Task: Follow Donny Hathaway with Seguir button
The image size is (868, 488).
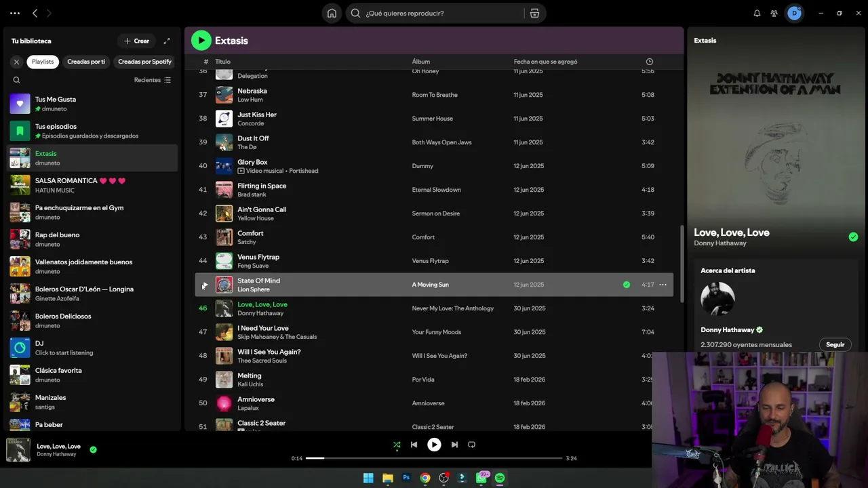Action: pyautogui.click(x=835, y=344)
